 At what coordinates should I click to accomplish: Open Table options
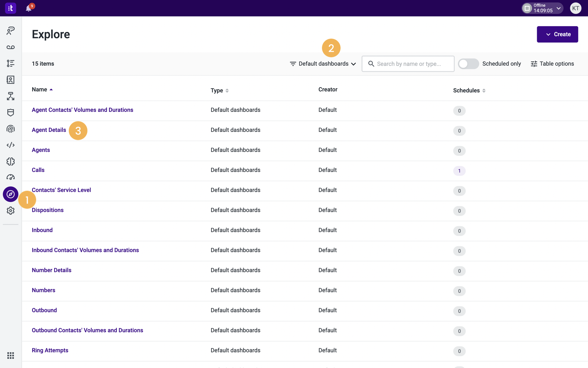coord(552,64)
